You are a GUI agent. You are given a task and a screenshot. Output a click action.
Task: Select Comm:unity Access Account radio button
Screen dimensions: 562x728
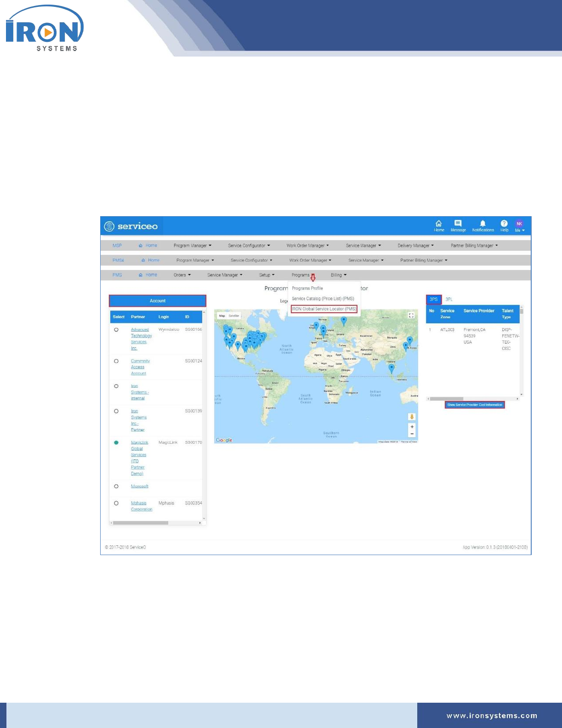point(116,361)
